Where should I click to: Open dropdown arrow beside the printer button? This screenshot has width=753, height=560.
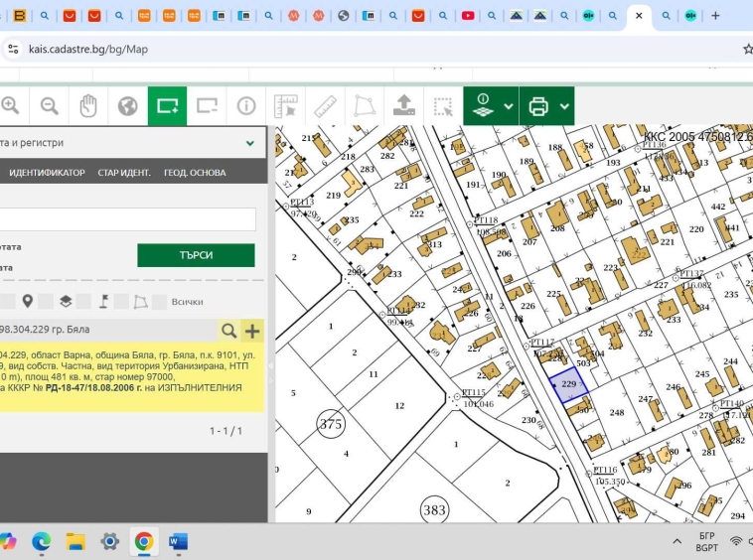(x=564, y=106)
